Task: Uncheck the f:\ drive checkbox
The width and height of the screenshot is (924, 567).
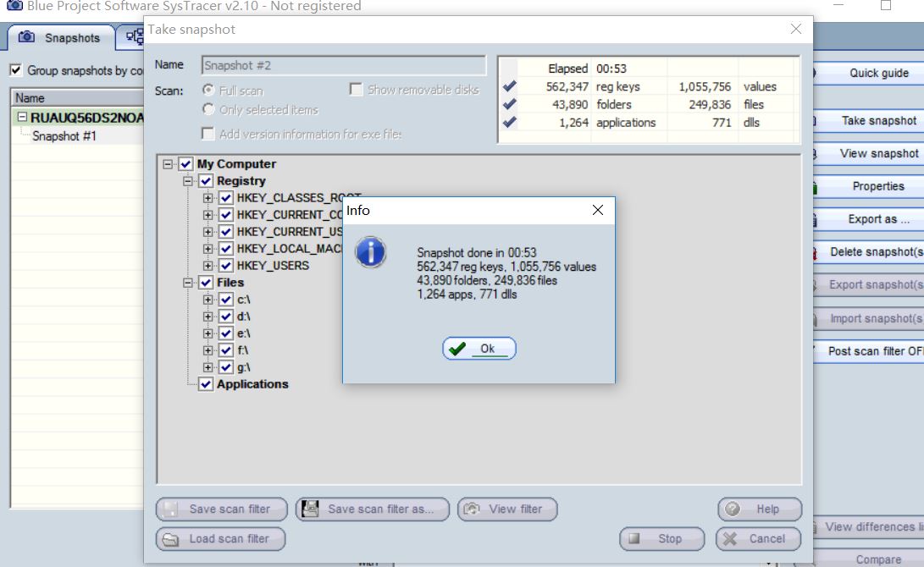Action: 226,350
